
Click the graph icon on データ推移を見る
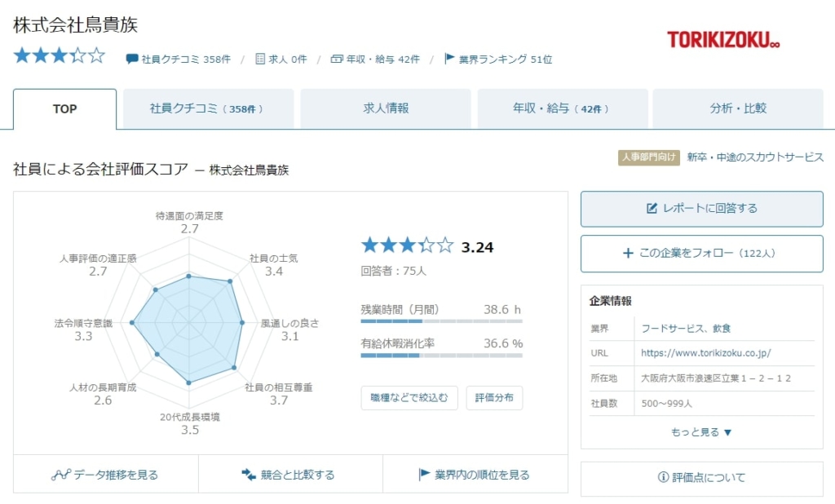(x=60, y=475)
